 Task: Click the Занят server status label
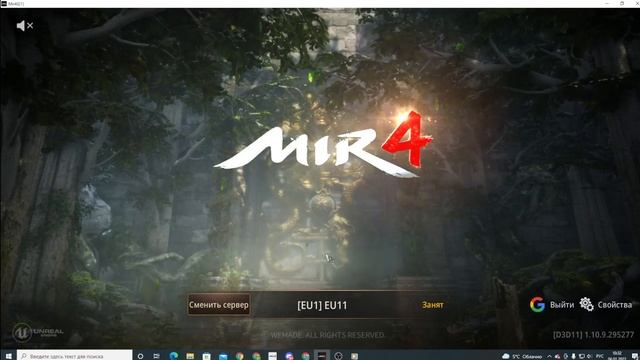coord(433,305)
